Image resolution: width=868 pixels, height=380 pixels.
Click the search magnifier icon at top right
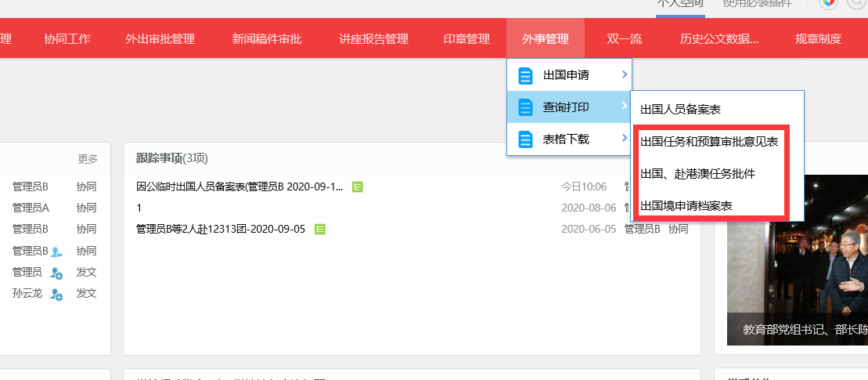pyautogui.click(x=856, y=2)
